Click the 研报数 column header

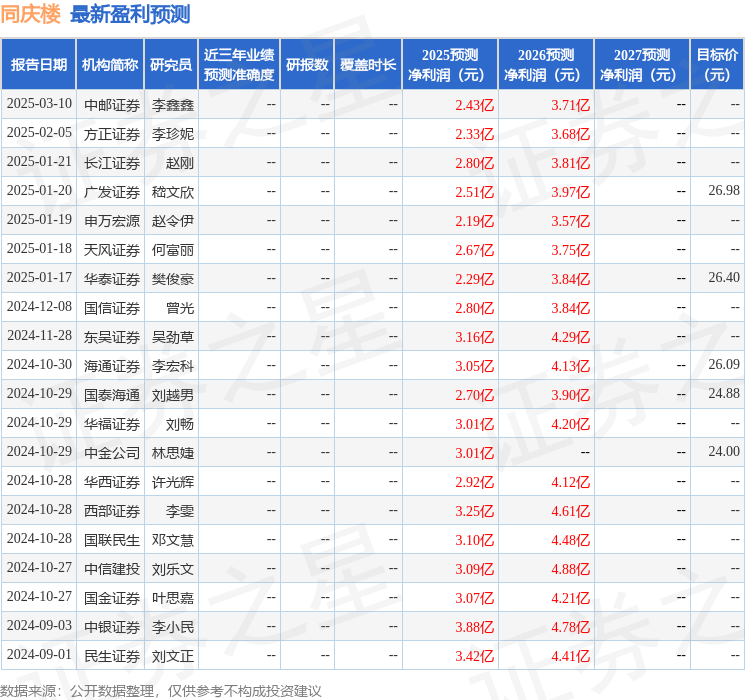307,64
